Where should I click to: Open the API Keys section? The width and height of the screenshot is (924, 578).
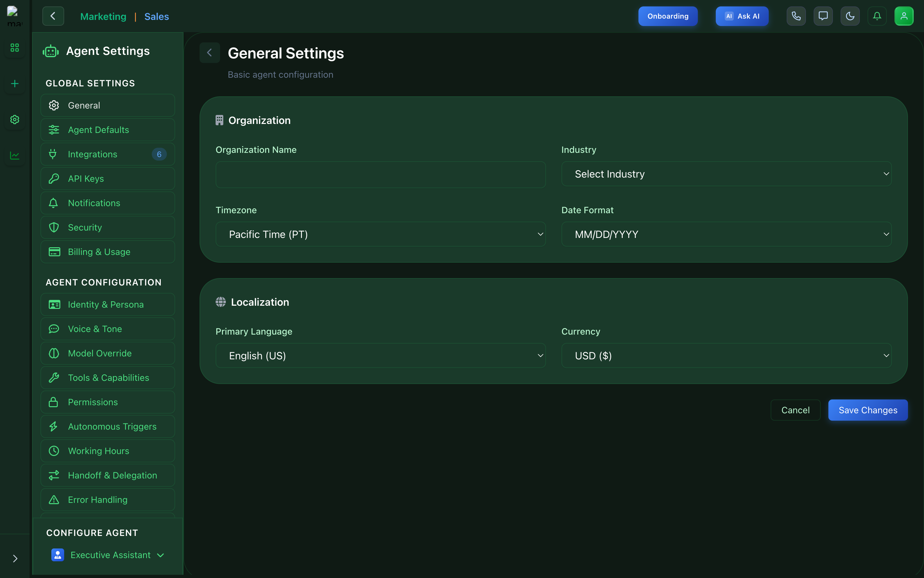click(108, 179)
